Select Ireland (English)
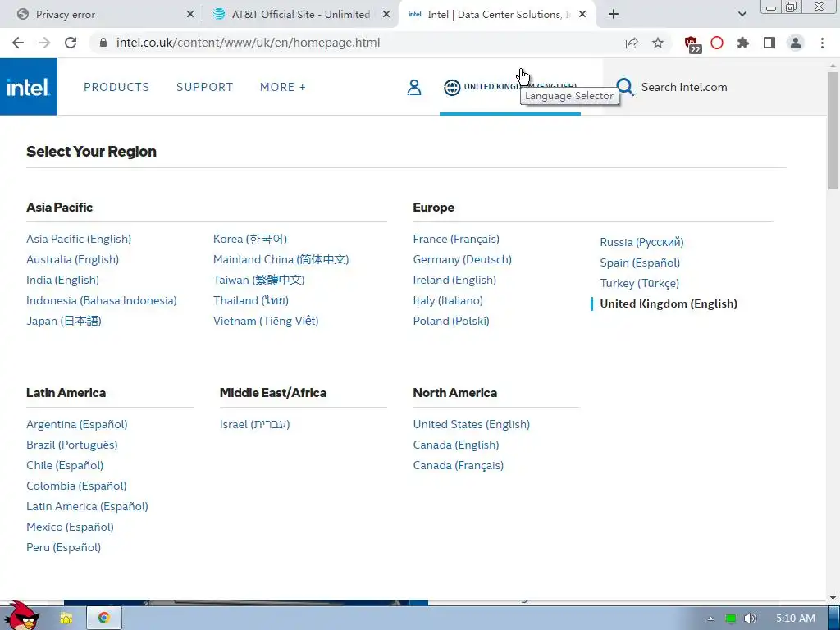The image size is (840, 630). point(454,280)
